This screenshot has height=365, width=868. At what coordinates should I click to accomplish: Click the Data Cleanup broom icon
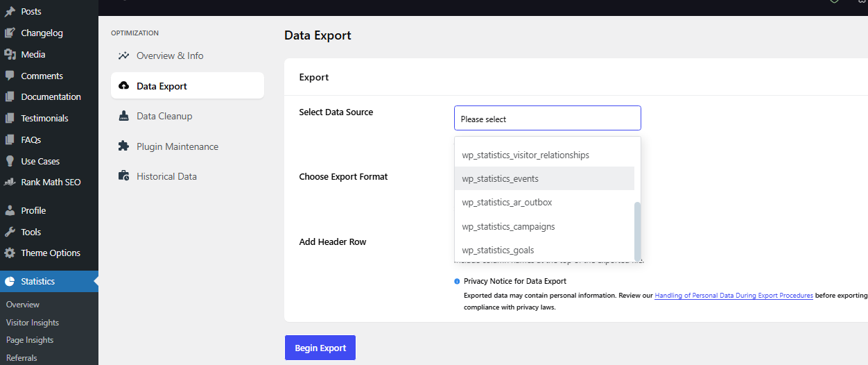(x=124, y=117)
